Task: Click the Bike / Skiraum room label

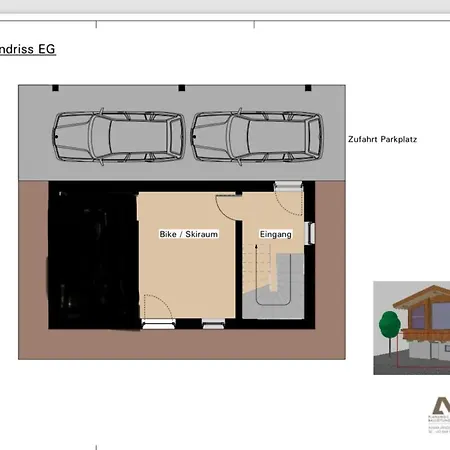Action: pos(189,234)
